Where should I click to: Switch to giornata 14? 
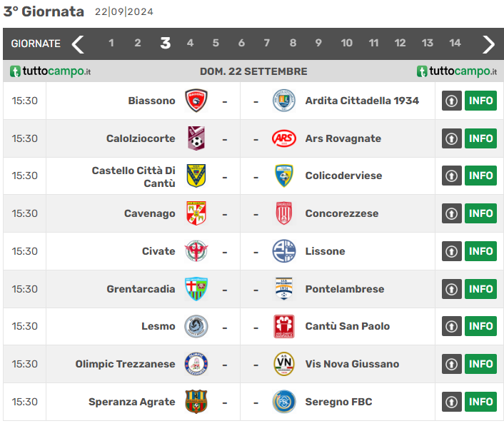click(x=455, y=44)
